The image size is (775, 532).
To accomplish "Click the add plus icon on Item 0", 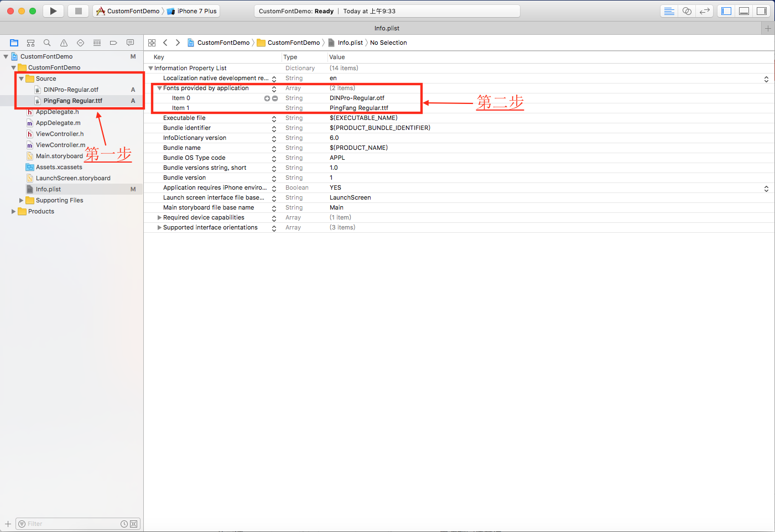I will [267, 98].
